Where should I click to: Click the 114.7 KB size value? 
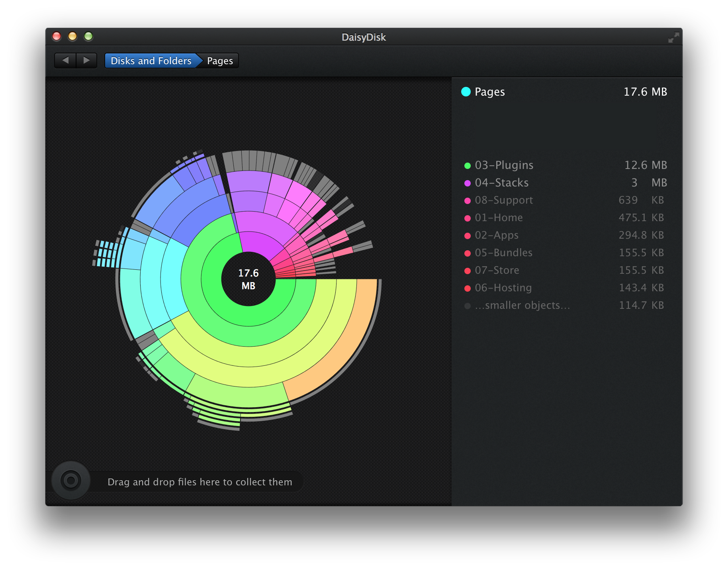click(641, 305)
